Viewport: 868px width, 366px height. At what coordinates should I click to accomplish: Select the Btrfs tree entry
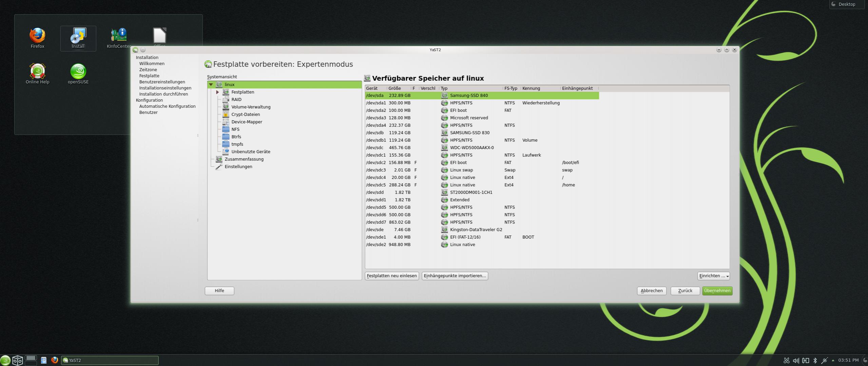[x=236, y=137]
